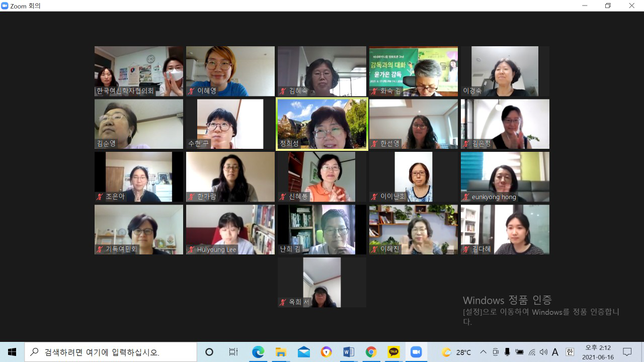The width and height of the screenshot is (644, 362).
Task: Open Google Chrome from the taskbar
Action: click(x=371, y=352)
